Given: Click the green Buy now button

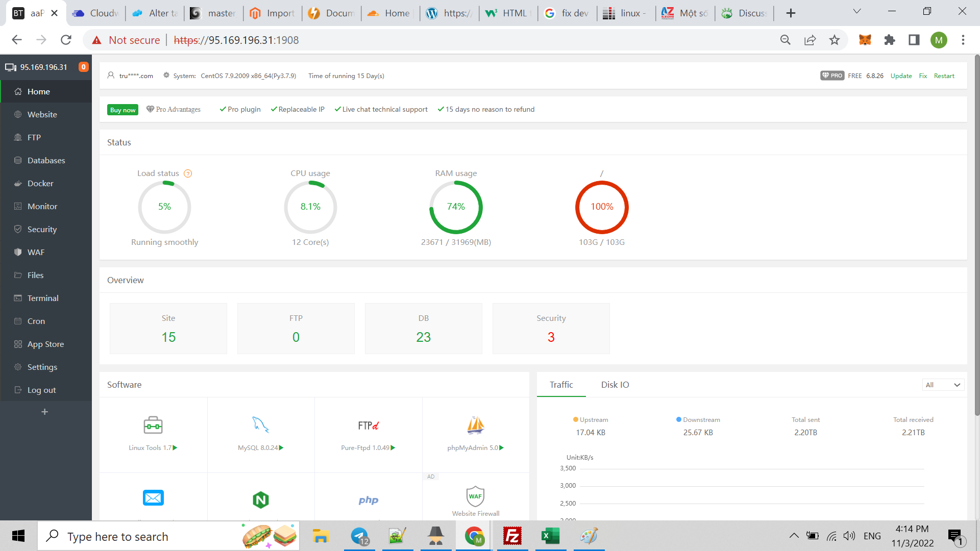Looking at the screenshot, I should click(122, 110).
